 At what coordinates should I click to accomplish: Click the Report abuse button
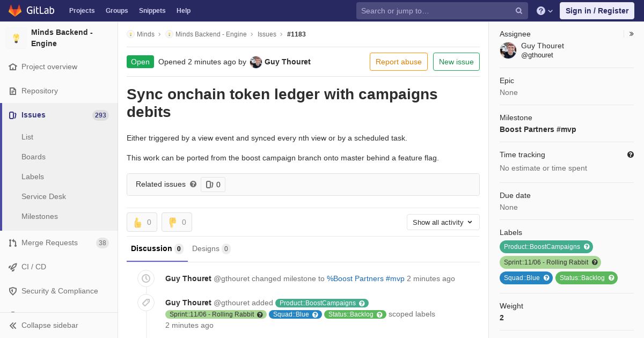[x=399, y=62]
